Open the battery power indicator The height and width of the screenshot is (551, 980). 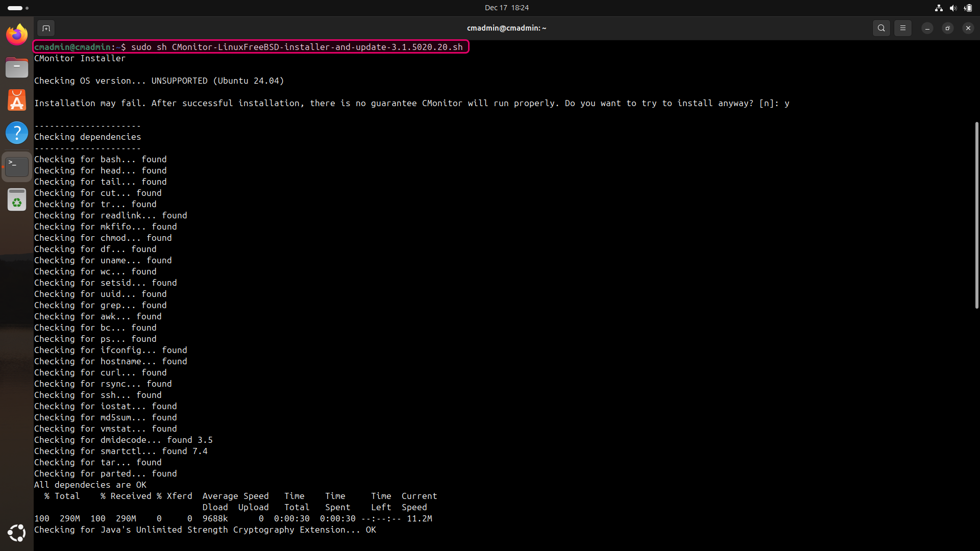(x=968, y=8)
